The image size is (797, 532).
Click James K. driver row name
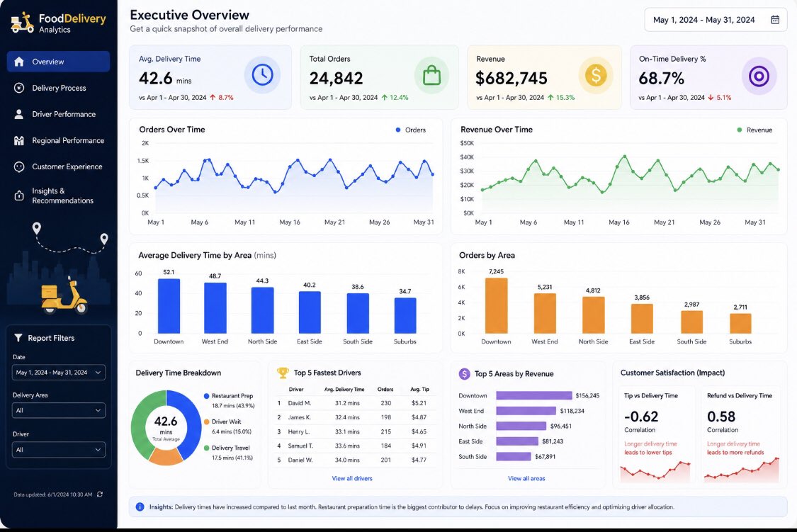[x=300, y=417]
